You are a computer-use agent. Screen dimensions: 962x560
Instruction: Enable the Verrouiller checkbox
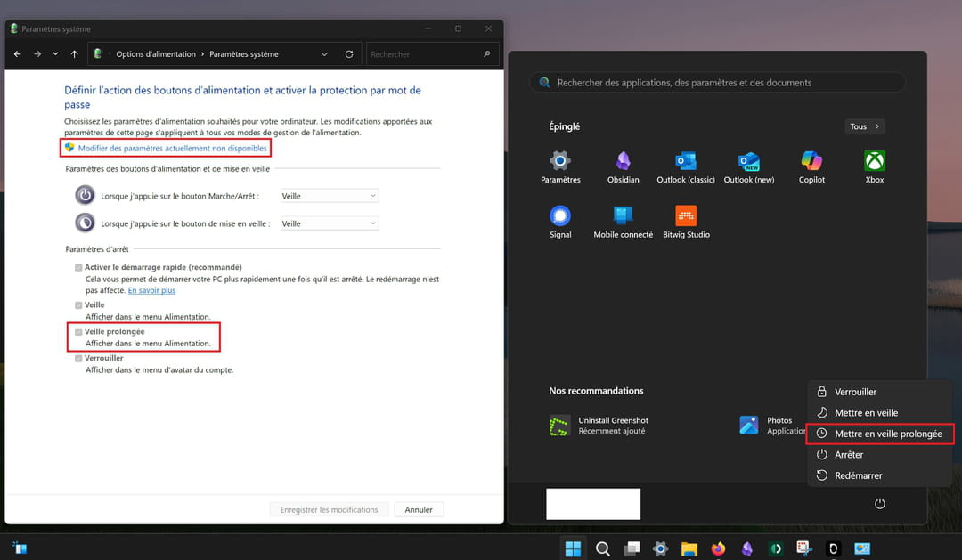click(x=78, y=358)
